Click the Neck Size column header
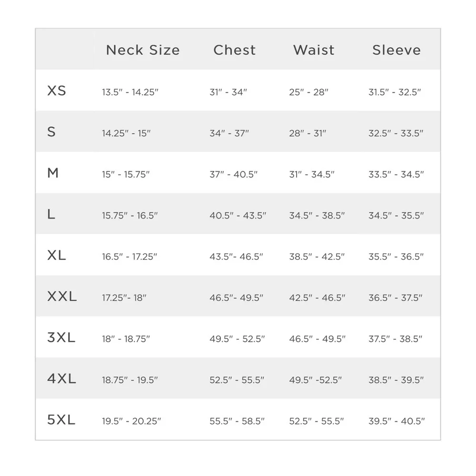 pyautogui.click(x=143, y=50)
